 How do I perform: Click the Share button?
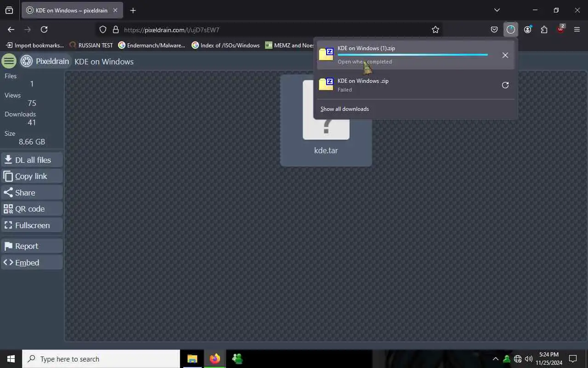pos(32,193)
